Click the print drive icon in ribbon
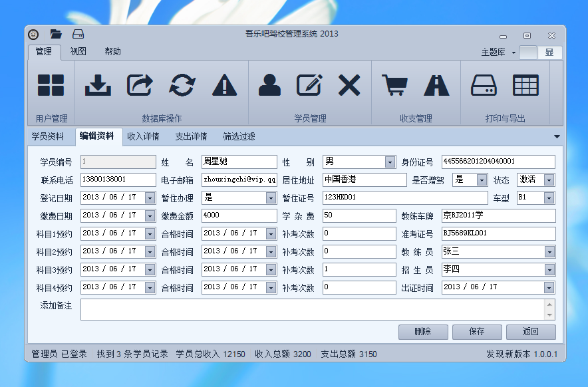Viewport: 588px width, 387px height. pos(484,85)
